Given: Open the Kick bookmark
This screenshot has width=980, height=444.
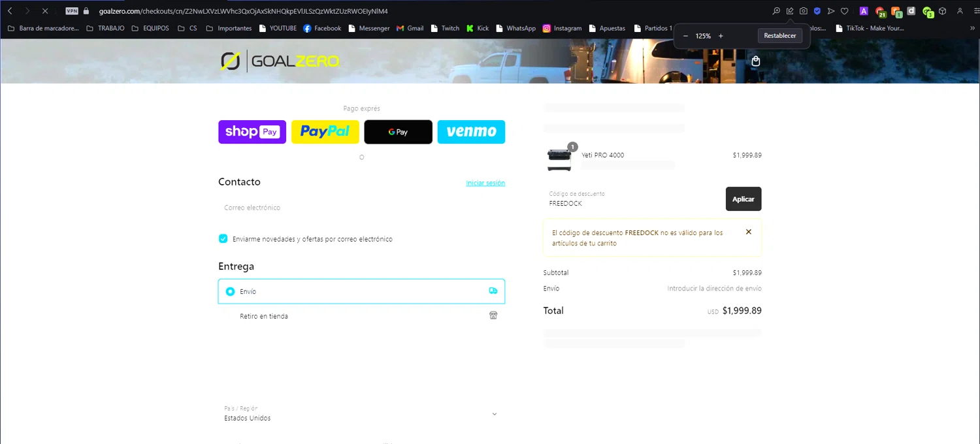Looking at the screenshot, I should click(x=478, y=28).
